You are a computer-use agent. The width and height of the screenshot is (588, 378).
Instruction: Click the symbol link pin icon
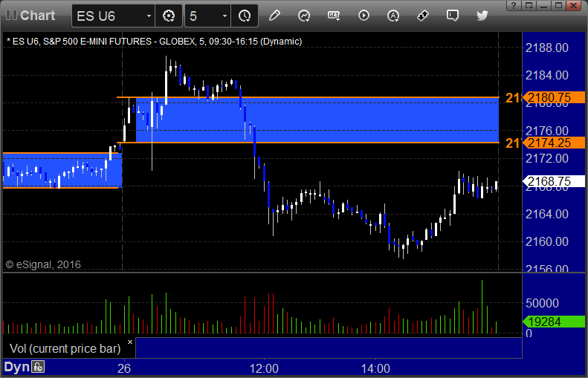423,16
